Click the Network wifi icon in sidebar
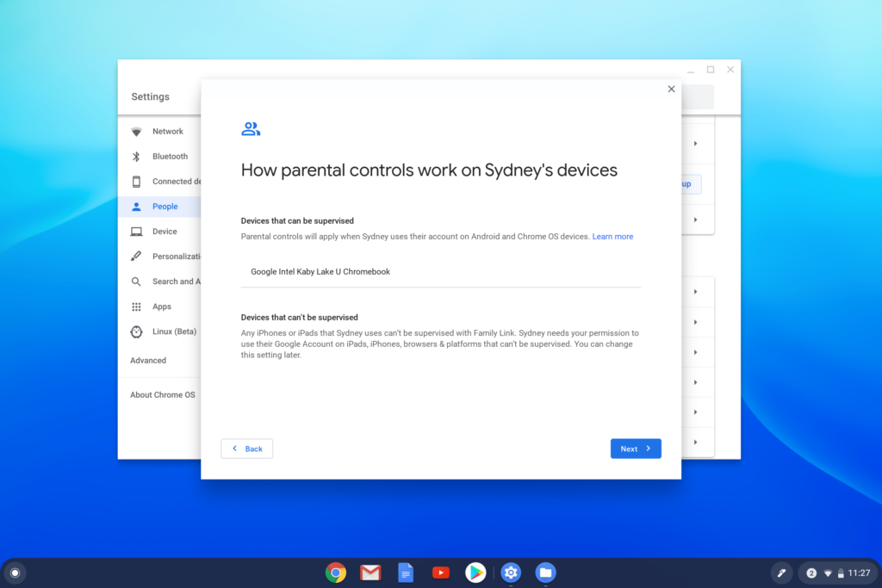 click(x=136, y=132)
